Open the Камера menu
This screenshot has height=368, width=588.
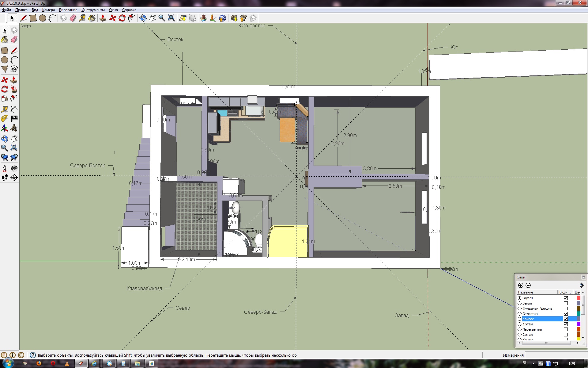48,10
